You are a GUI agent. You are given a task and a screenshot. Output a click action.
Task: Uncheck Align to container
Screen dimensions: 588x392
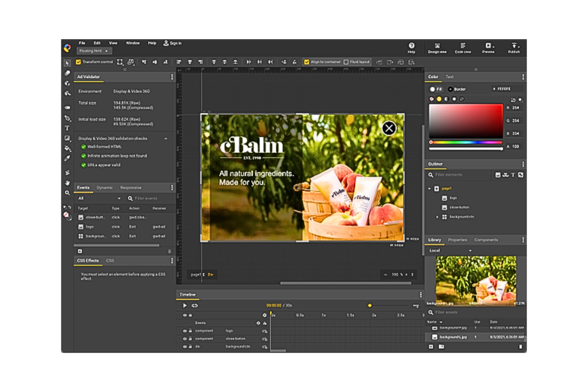point(306,62)
